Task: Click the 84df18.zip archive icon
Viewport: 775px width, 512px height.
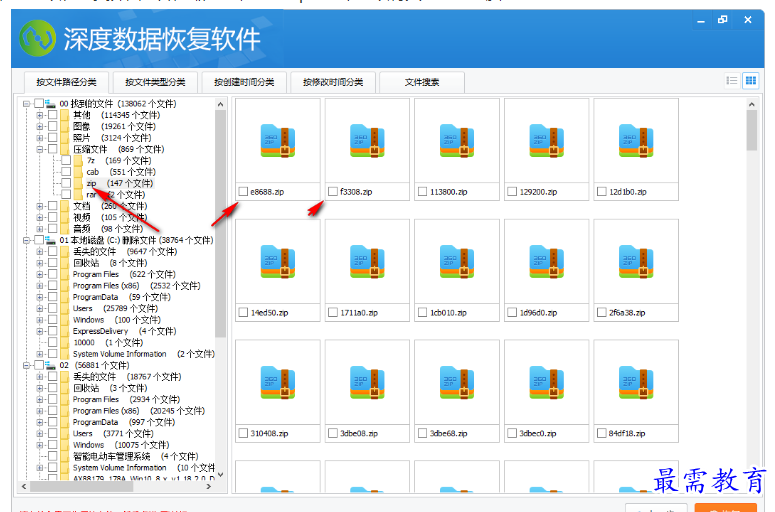Action: [x=636, y=383]
